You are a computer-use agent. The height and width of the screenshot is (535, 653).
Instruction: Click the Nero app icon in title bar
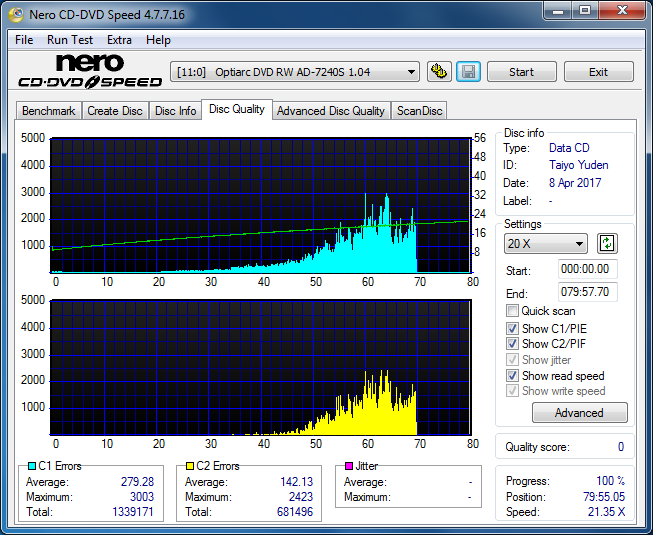[x=16, y=15]
